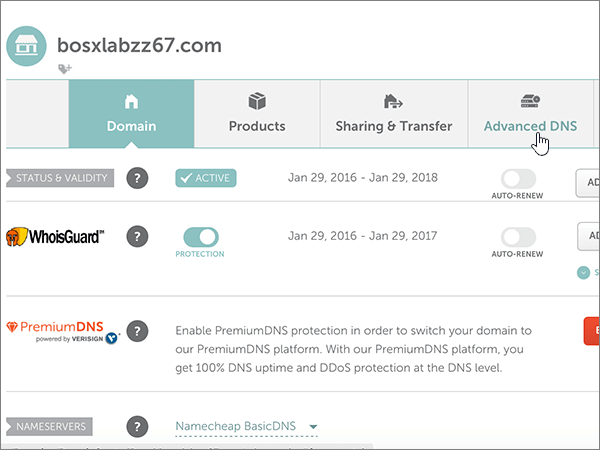Screen dimensions: 600x450
Task: Disable WhoisGuard protection toggle
Action: 202,237
